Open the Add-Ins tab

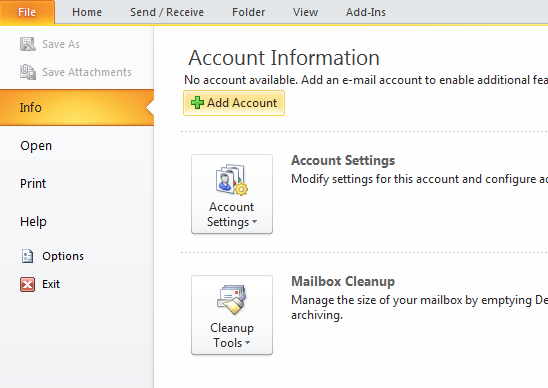tap(366, 12)
